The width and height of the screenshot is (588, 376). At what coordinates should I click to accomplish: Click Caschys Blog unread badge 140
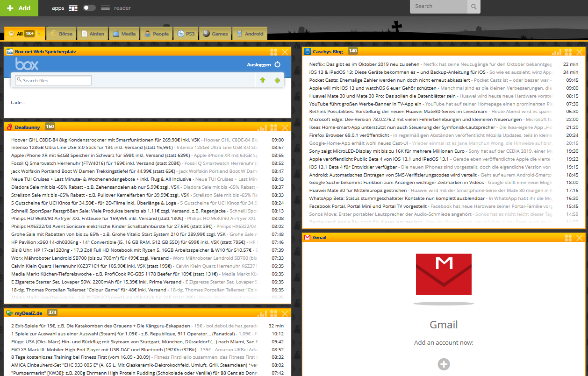(x=353, y=51)
